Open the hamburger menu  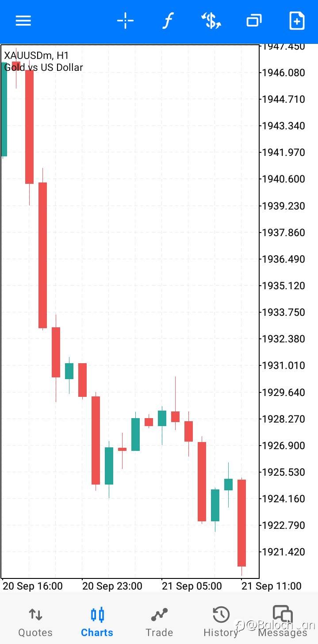click(x=23, y=21)
